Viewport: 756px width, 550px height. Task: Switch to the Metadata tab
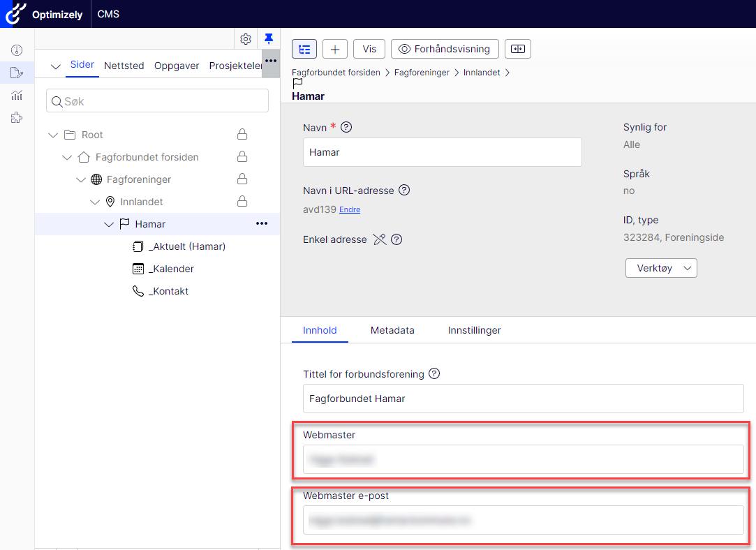click(x=392, y=330)
